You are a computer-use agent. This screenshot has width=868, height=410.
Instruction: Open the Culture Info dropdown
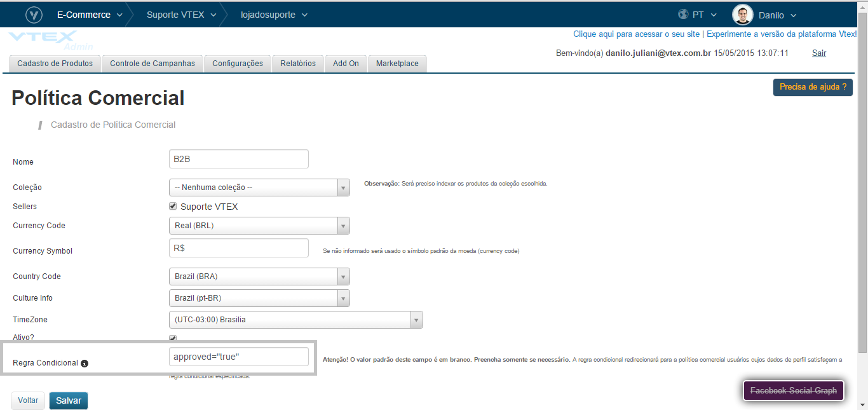[259, 298]
